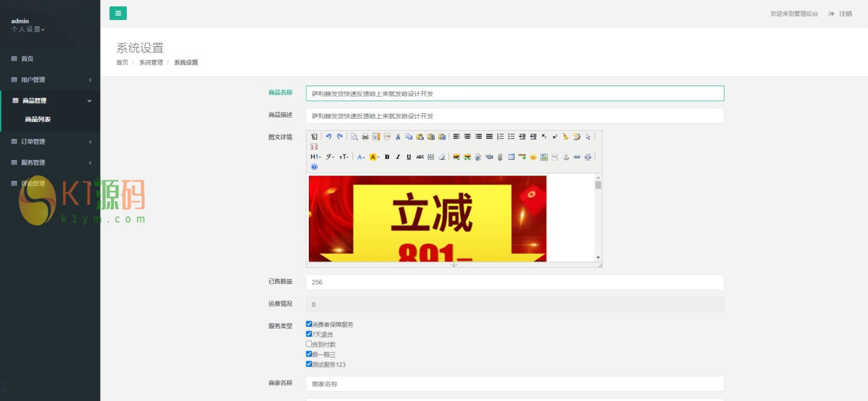The width and height of the screenshot is (868, 401).
Task: Apply bold formatting in the editor
Action: [x=387, y=157]
